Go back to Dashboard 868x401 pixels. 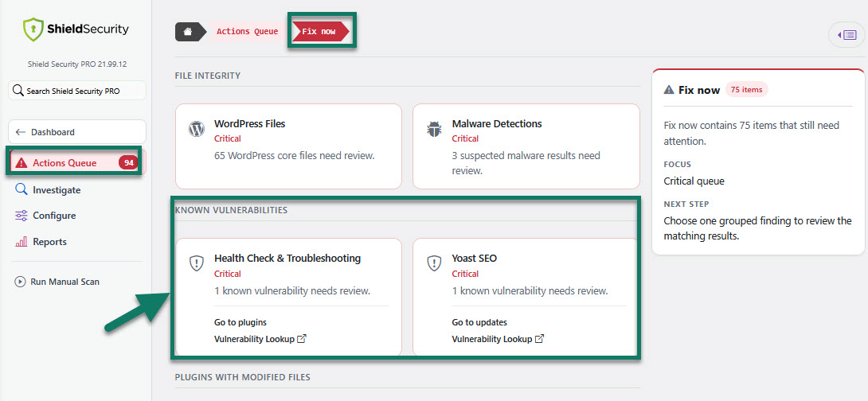(77, 132)
